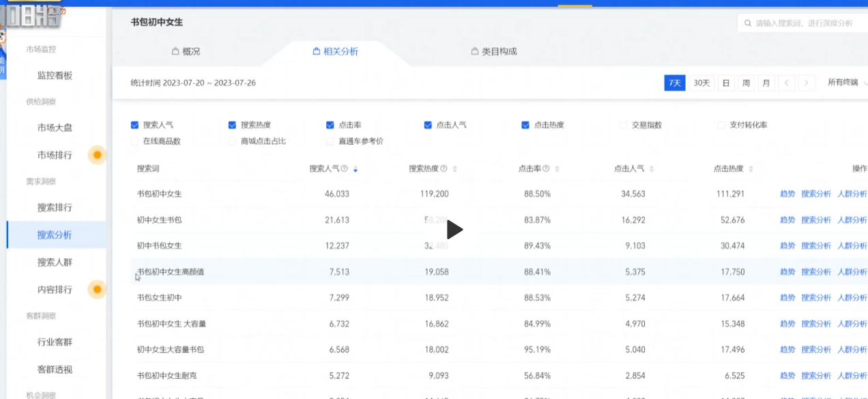The width and height of the screenshot is (868, 399).
Task: Click the play button overlay in center
Action: click(454, 230)
